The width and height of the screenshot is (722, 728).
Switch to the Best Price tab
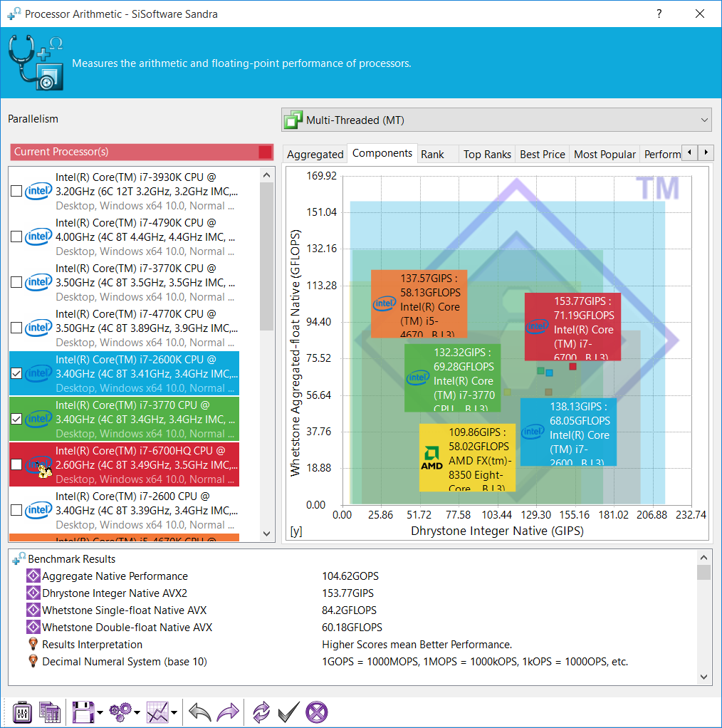pyautogui.click(x=542, y=154)
